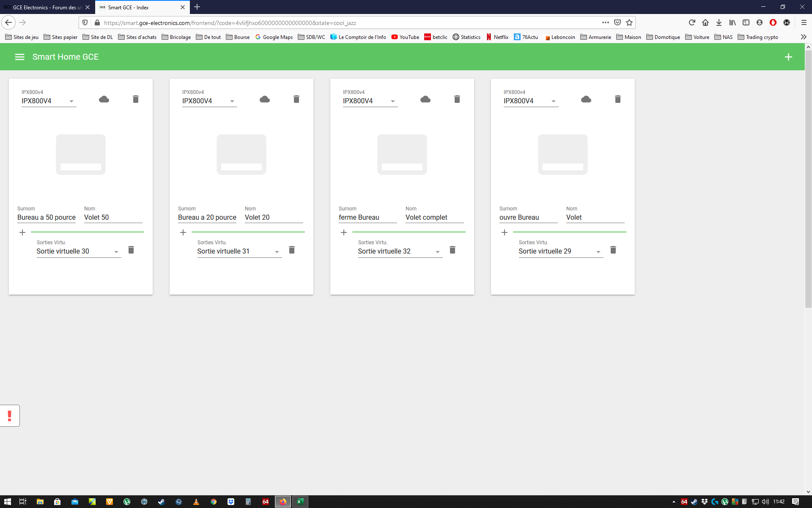This screenshot has width=812, height=508.
Task: Open the YouTube bookmark
Action: (405, 37)
